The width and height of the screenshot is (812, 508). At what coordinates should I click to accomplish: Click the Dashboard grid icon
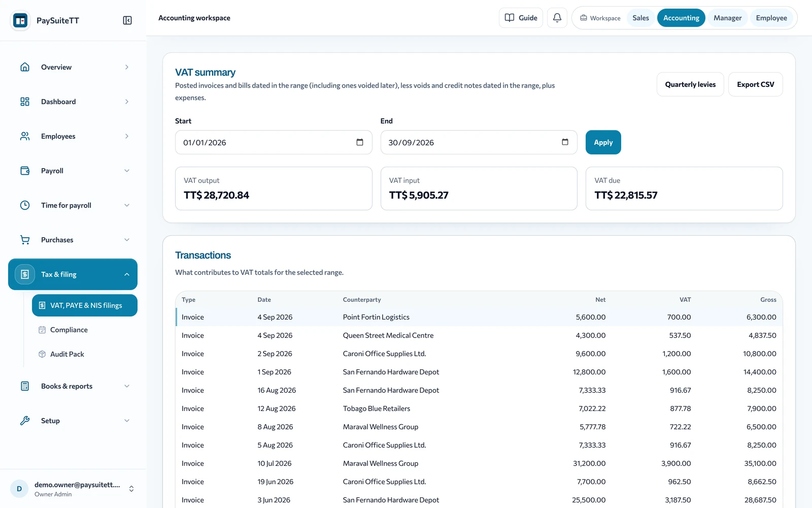click(25, 102)
